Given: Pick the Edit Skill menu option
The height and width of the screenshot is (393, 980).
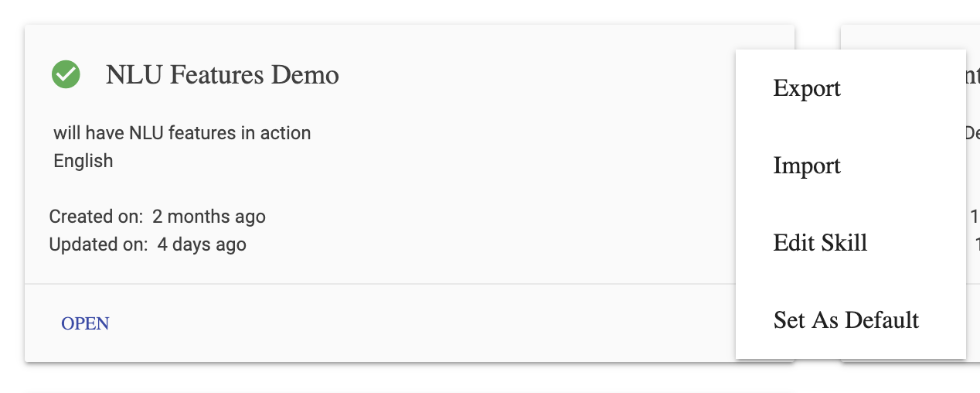Looking at the screenshot, I should [820, 243].
